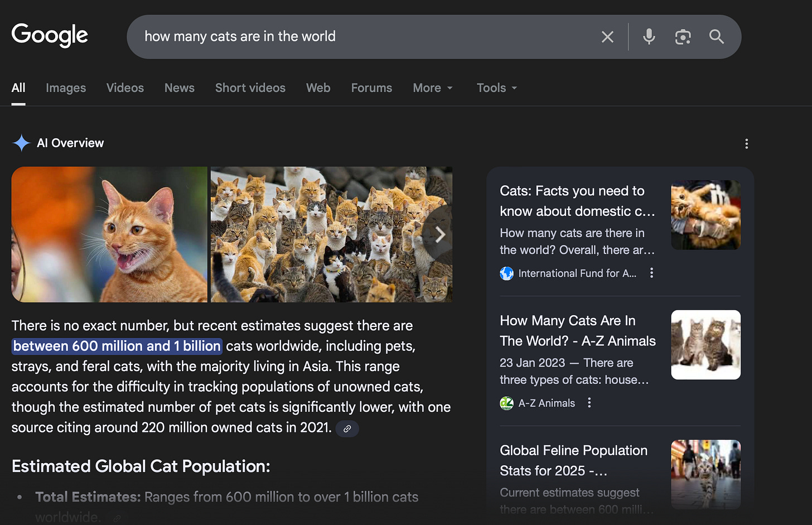Select the All results tab
Screen dimensions: 812x525
pyautogui.click(x=18, y=88)
